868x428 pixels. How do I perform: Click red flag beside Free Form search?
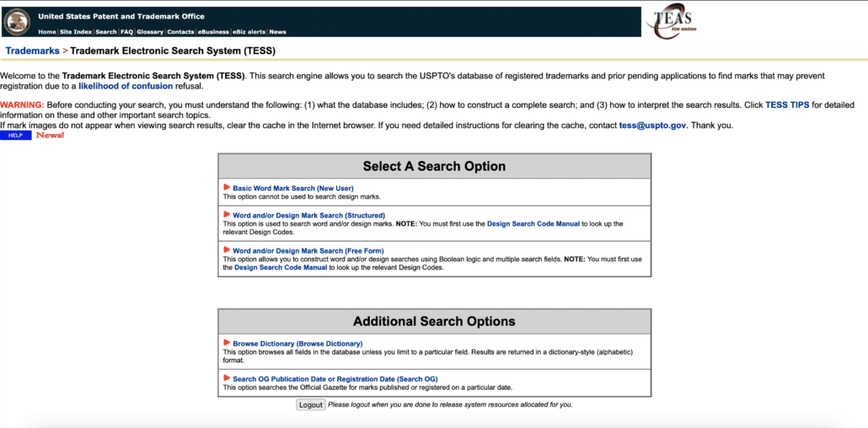227,249
